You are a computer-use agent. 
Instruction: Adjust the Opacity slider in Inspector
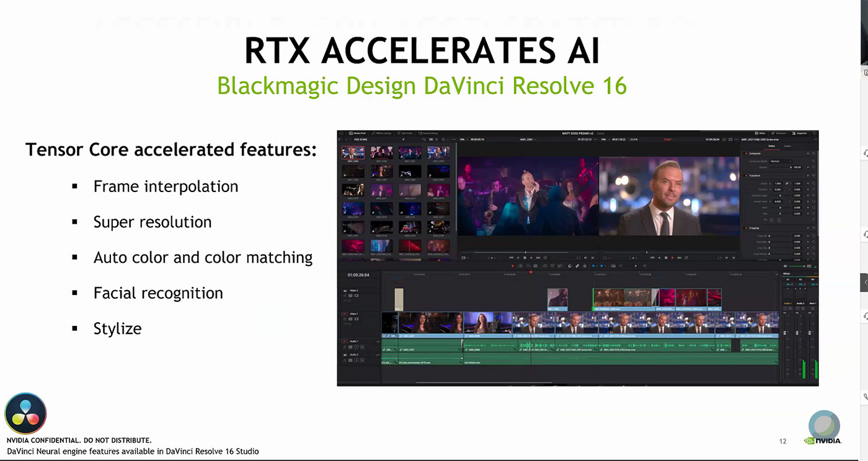[780, 167]
